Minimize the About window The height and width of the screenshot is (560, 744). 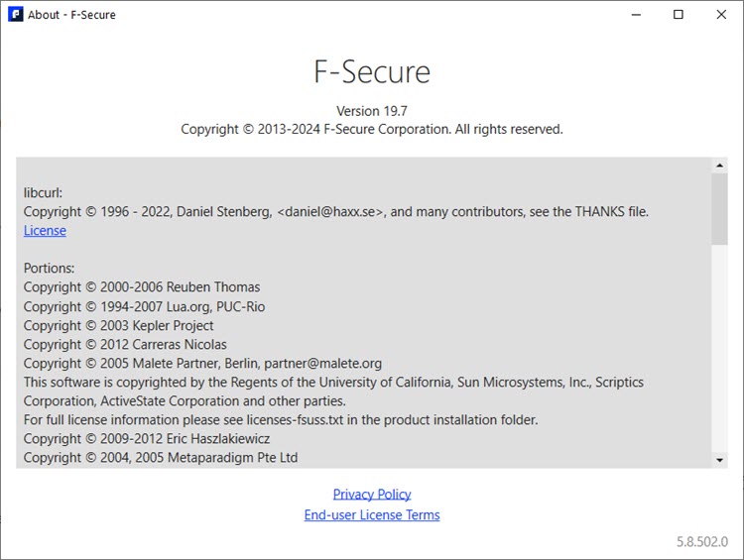click(634, 15)
